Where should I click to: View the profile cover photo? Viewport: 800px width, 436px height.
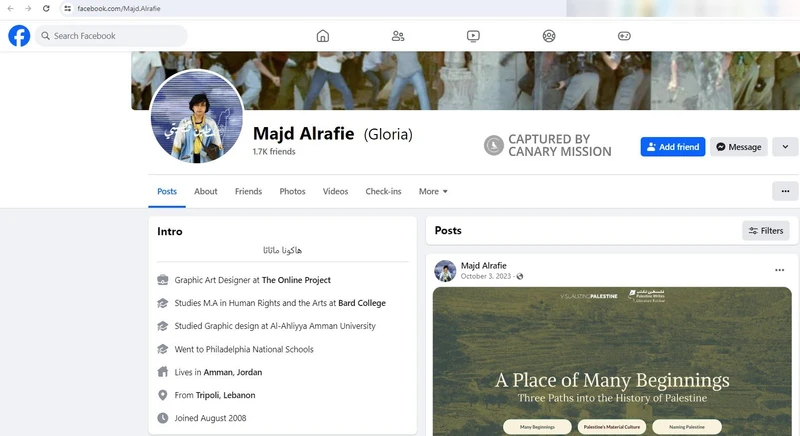tap(465, 81)
